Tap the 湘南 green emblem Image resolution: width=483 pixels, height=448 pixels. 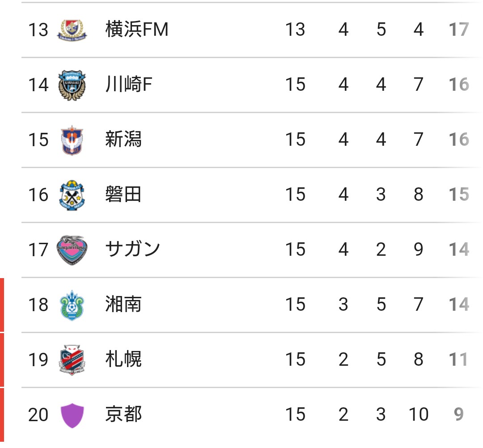(x=72, y=305)
